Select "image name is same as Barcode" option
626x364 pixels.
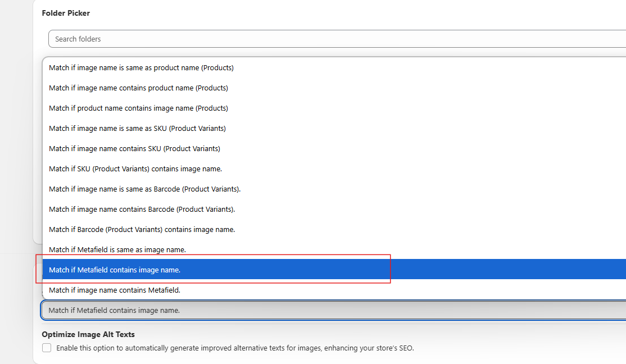click(144, 189)
